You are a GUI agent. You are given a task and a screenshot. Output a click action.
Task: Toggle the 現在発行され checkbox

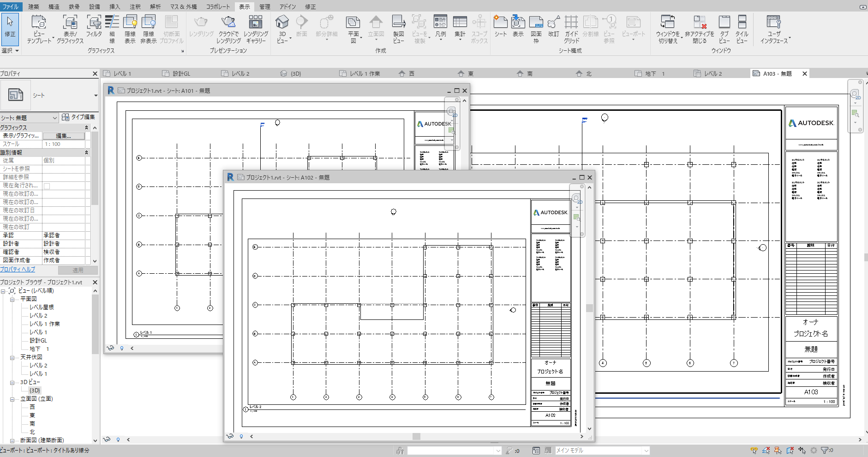47,186
